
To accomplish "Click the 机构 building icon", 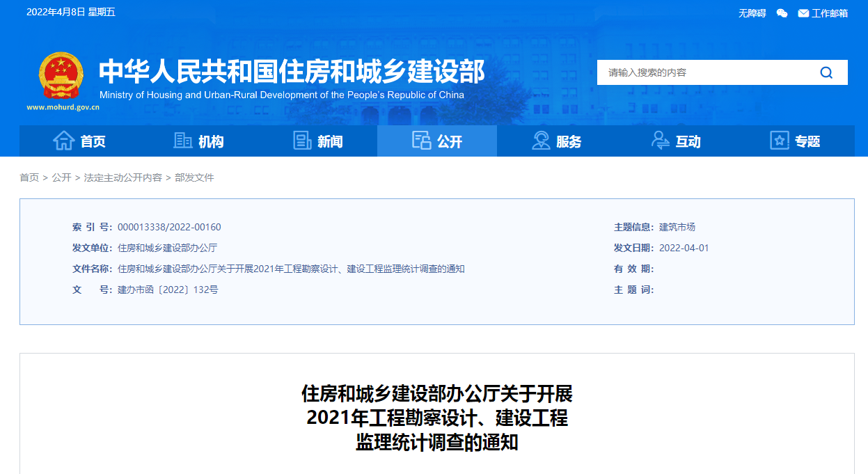I will 182,141.
